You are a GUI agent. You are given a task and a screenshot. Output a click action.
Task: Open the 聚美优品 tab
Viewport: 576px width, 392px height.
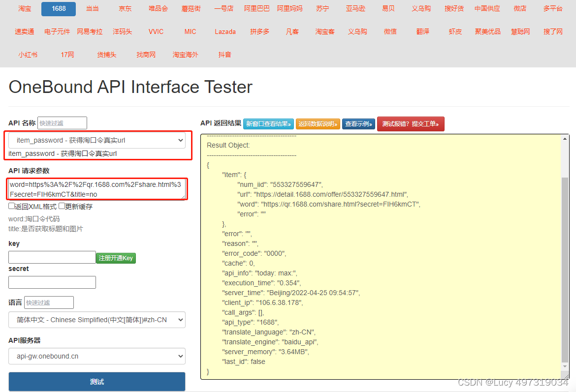point(488,31)
